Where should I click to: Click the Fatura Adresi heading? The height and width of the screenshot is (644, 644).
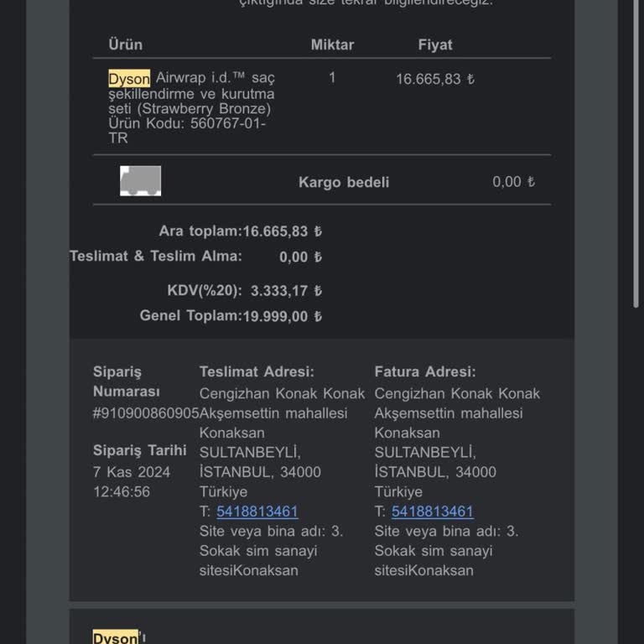click(x=424, y=371)
